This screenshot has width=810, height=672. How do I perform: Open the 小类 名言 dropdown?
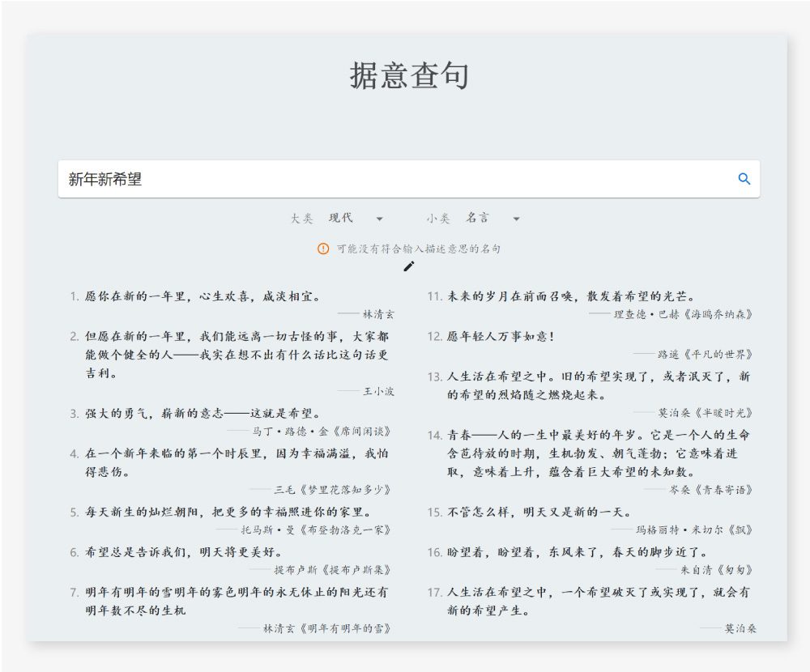[492, 219]
